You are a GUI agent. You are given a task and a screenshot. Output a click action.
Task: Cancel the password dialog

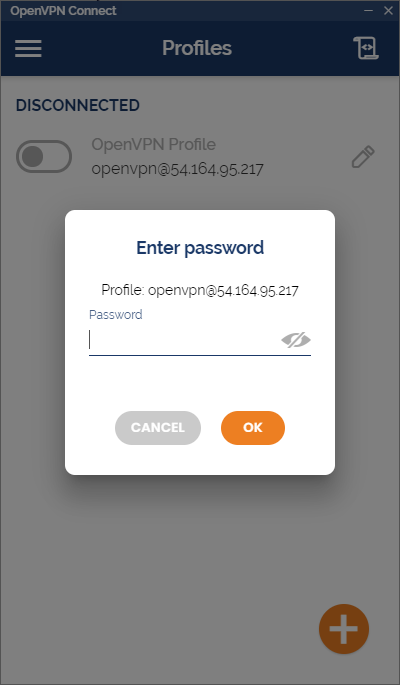[158, 428]
